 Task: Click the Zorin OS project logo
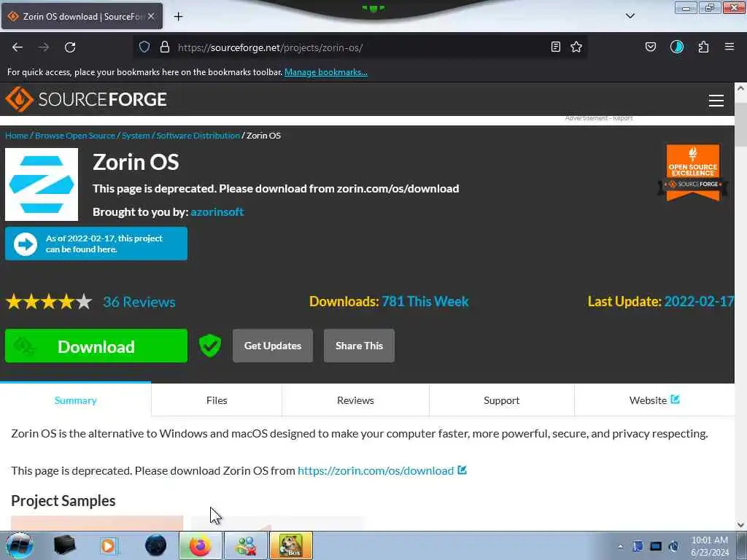click(x=42, y=184)
